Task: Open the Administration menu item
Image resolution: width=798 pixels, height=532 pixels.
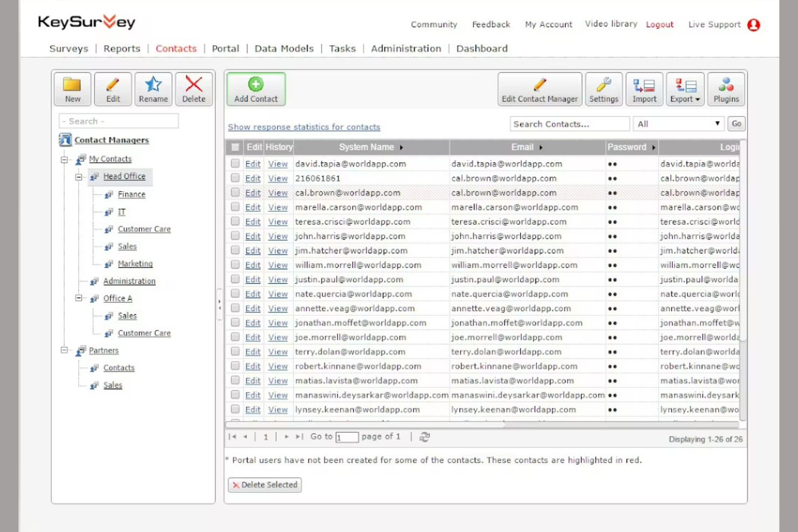Action: 405,48
